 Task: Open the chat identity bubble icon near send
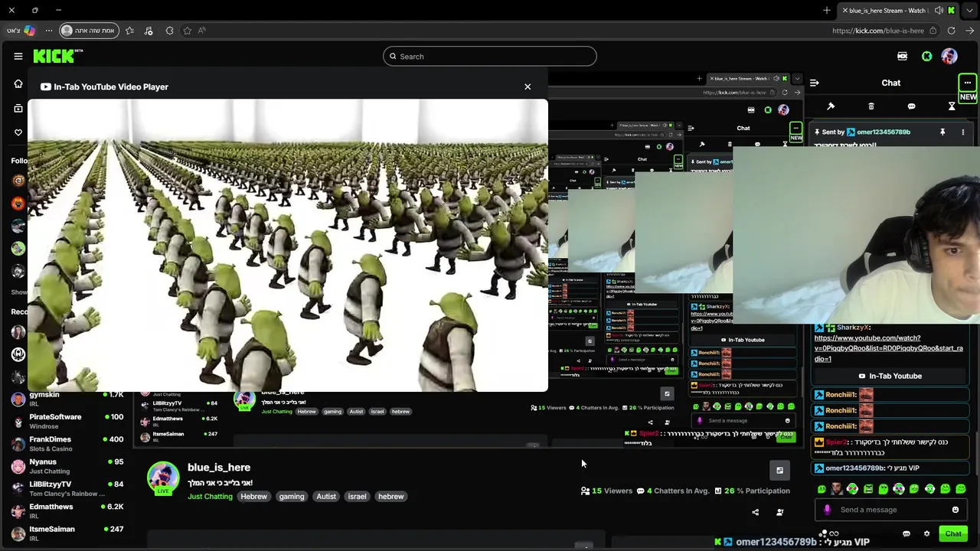pyautogui.click(x=906, y=534)
